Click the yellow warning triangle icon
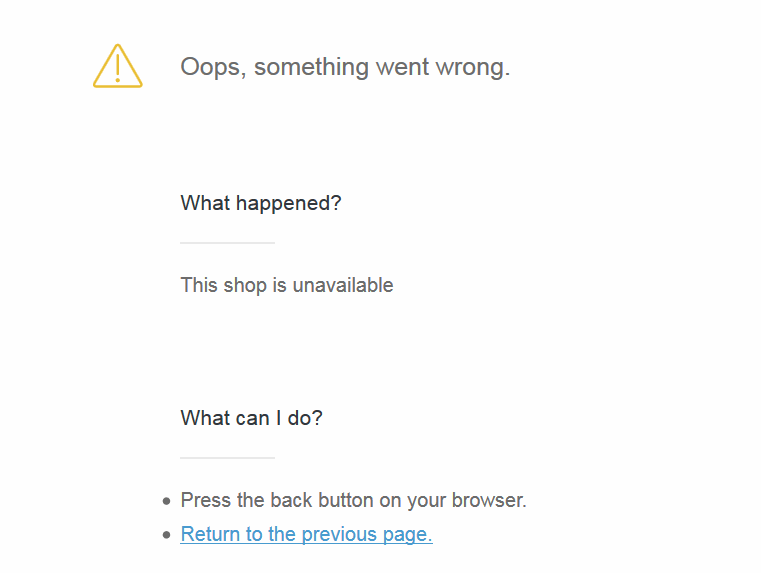Image resolution: width=761 pixels, height=573 pixels. [117, 66]
